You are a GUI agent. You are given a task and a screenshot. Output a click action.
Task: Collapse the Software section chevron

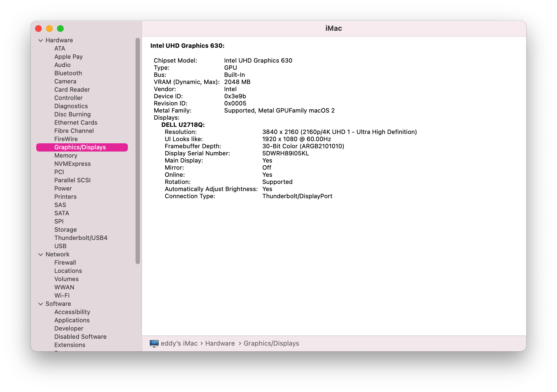[x=41, y=304]
